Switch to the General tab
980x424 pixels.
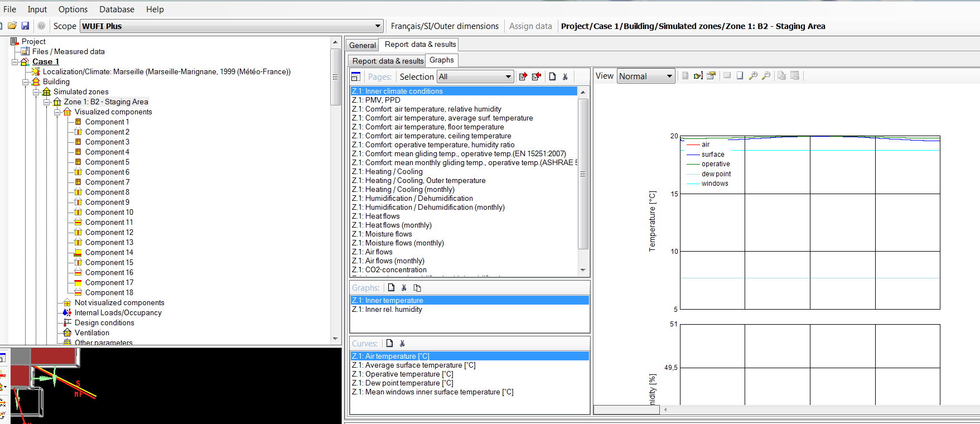[363, 45]
